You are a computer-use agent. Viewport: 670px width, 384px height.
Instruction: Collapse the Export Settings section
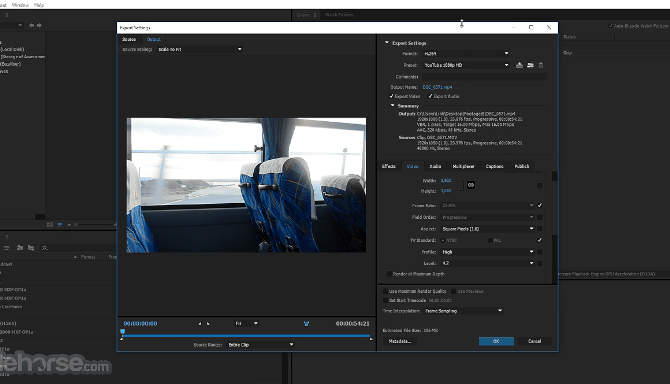(x=387, y=43)
